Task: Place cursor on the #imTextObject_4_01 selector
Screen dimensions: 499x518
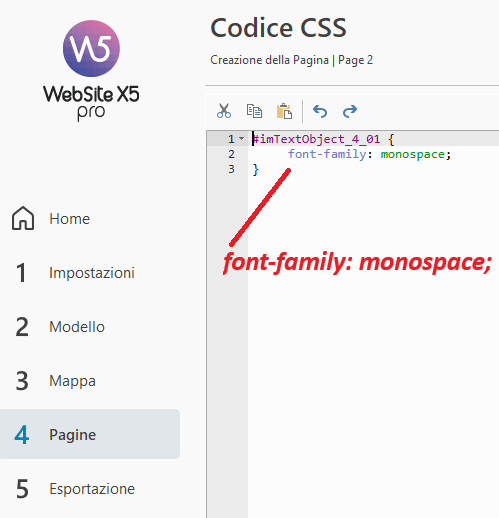Action: click(316, 139)
